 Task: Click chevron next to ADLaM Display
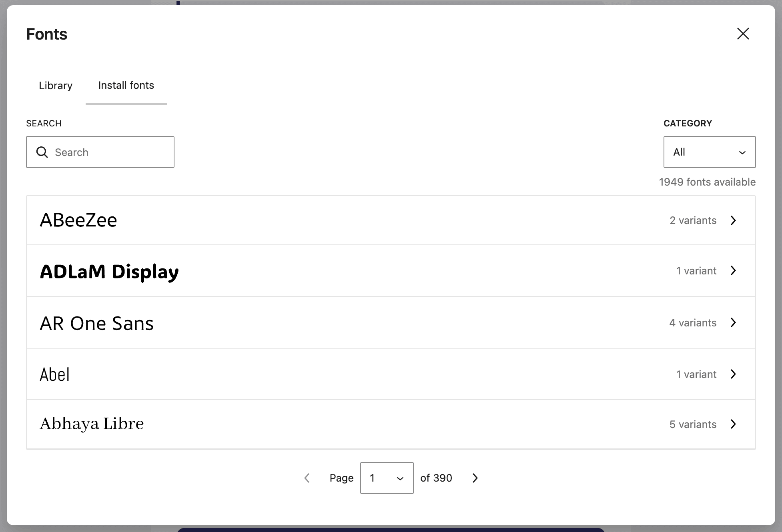[733, 271]
